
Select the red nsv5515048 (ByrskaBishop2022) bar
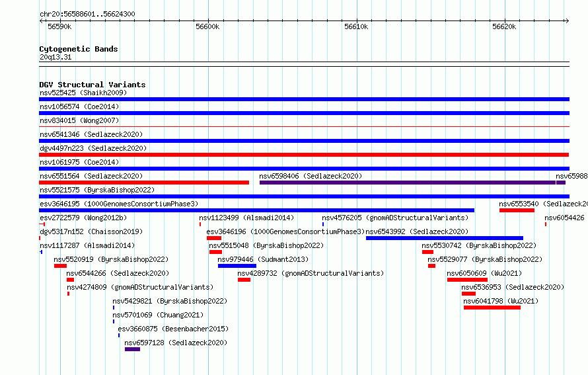215,252
